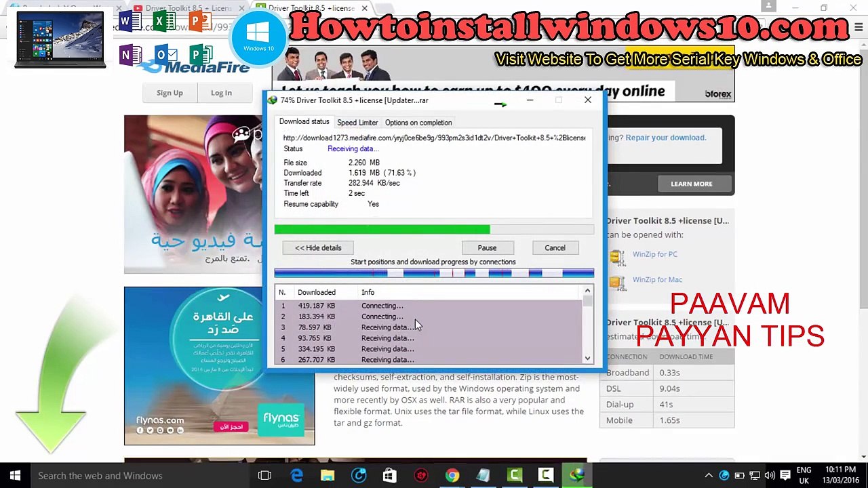Image resolution: width=868 pixels, height=488 pixels.
Task: Open the Windows Store taskbar icon
Action: (389, 476)
